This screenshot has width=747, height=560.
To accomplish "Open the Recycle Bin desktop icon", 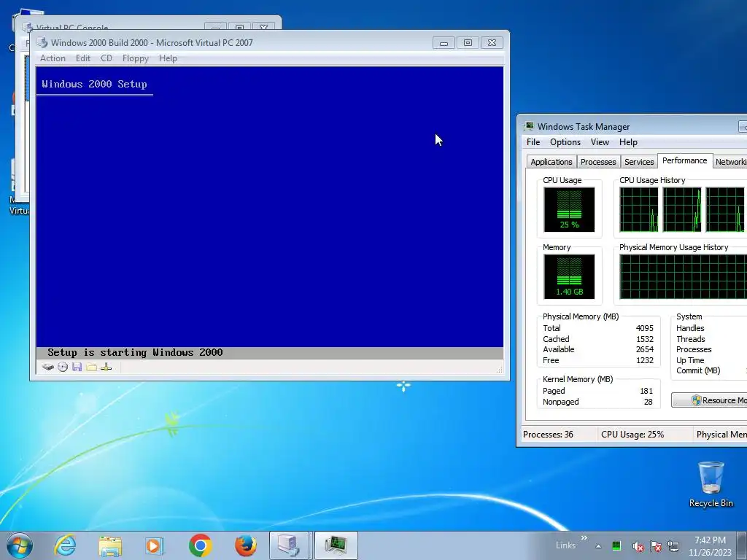I will click(x=711, y=485).
